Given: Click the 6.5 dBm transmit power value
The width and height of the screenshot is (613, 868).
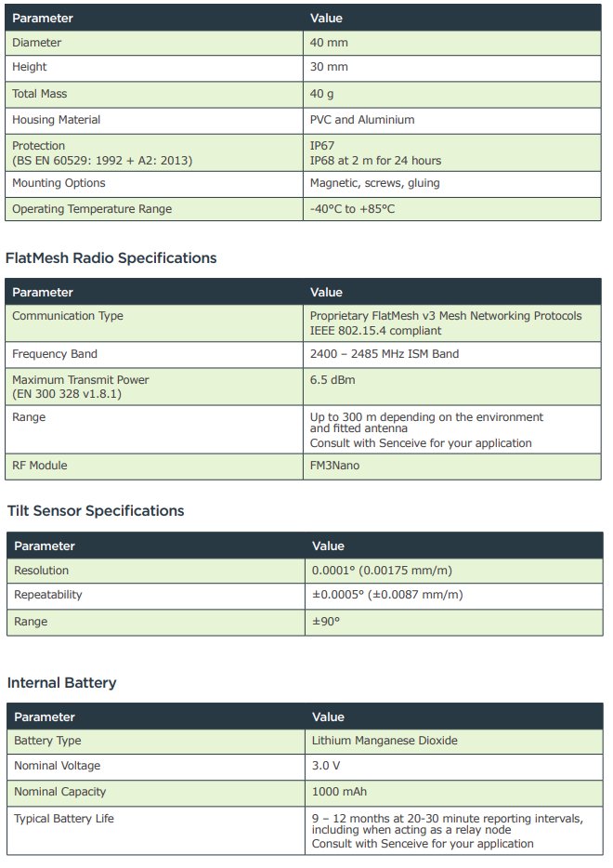Looking at the screenshot, I should [333, 380].
